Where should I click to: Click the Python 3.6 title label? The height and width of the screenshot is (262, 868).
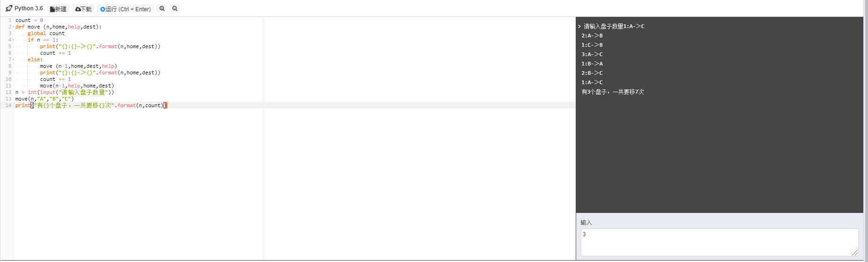coord(29,8)
